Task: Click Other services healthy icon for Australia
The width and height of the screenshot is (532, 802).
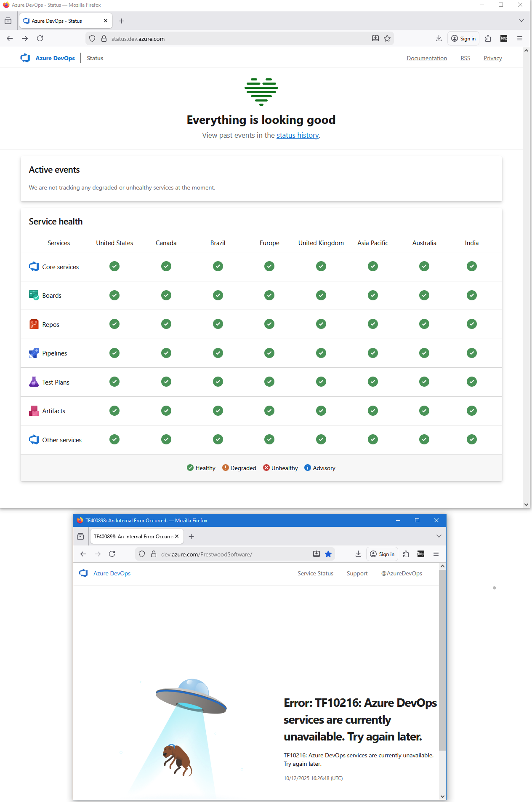Action: tap(424, 439)
